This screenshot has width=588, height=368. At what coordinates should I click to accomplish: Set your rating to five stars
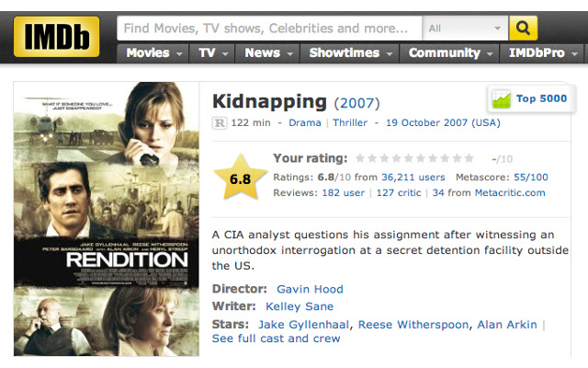coord(409,158)
